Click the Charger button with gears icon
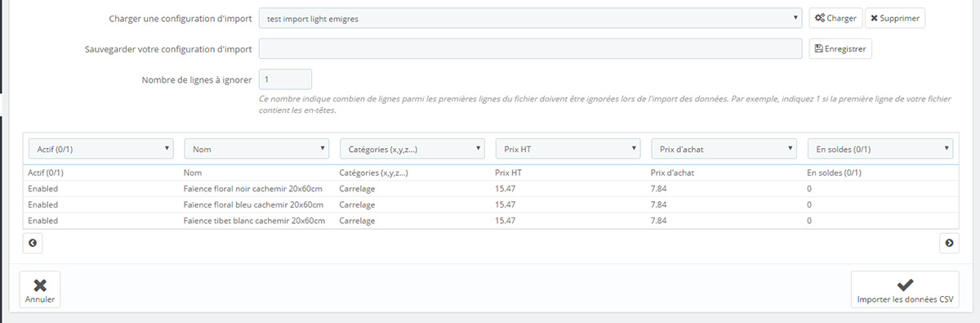Image resolution: width=980 pixels, height=323 pixels. (x=835, y=18)
